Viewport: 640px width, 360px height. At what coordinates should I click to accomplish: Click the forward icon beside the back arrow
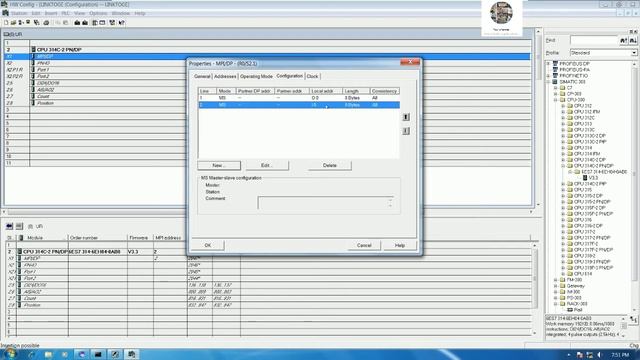19,226
